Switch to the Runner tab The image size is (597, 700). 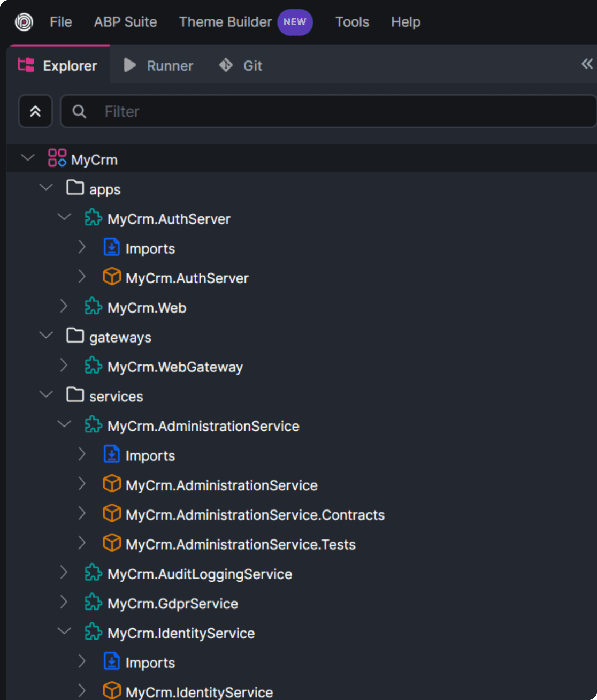point(158,65)
